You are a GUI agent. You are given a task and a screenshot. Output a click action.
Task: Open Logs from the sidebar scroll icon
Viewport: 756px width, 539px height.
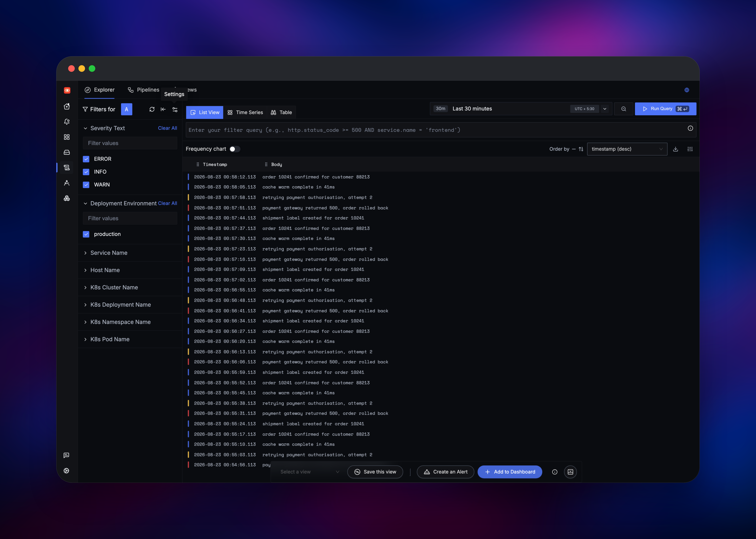[x=67, y=168]
